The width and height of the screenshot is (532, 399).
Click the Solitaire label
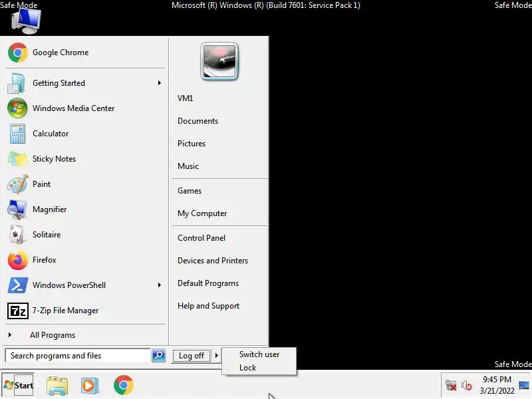[47, 235]
